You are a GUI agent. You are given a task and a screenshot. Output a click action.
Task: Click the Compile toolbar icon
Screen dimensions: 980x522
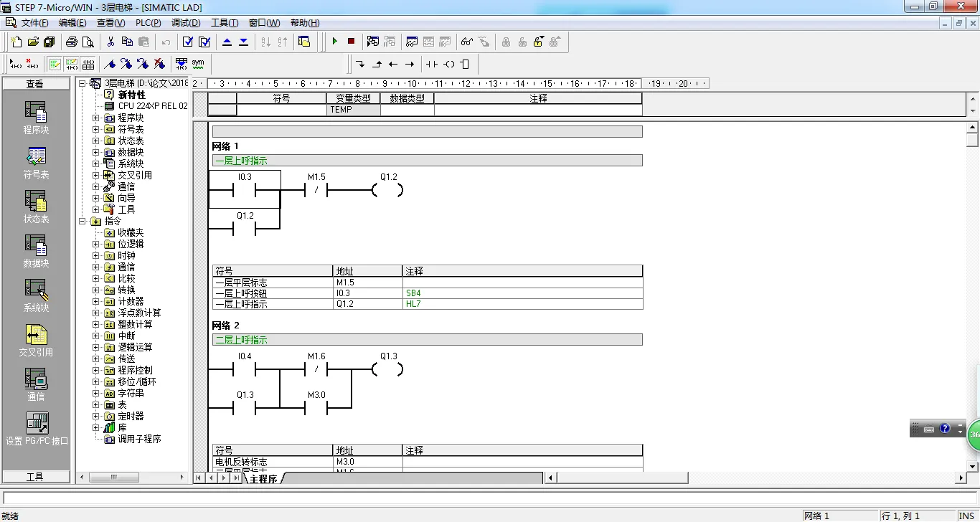click(x=188, y=42)
